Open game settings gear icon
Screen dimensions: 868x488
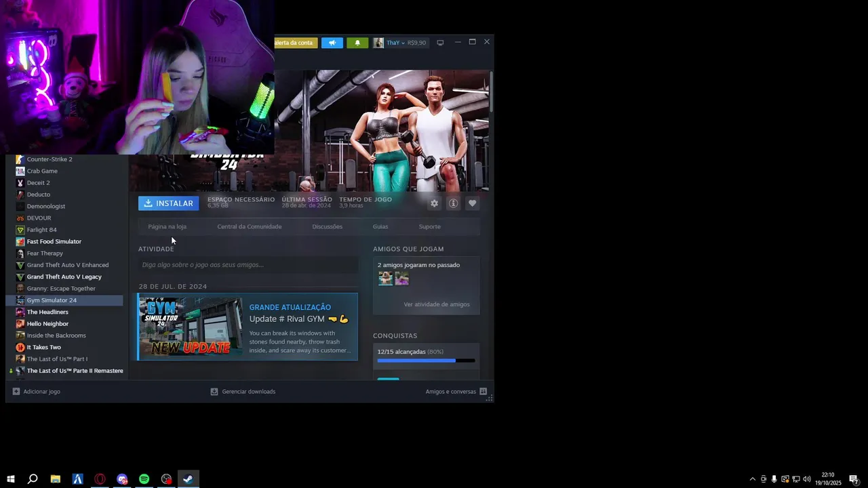pos(434,203)
